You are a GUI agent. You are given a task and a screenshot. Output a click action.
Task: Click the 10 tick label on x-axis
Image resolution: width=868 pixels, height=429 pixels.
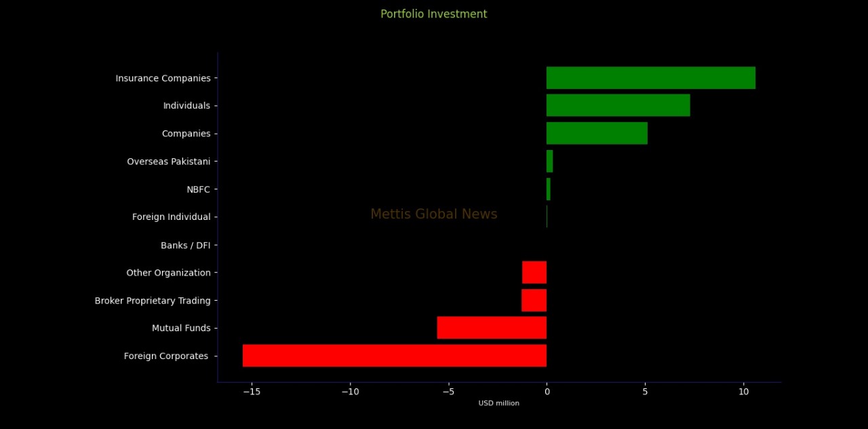[743, 392]
